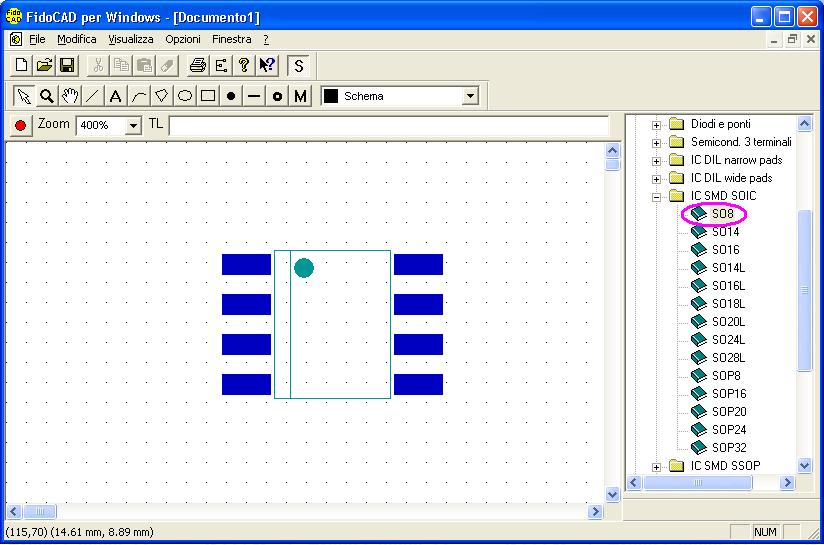Open the Schema layer dropdown

[470, 97]
